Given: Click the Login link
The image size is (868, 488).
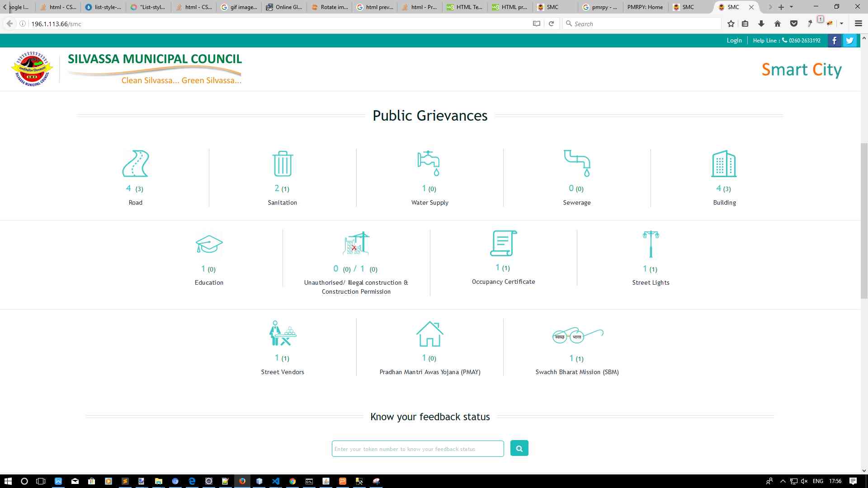Looking at the screenshot, I should coord(734,41).
